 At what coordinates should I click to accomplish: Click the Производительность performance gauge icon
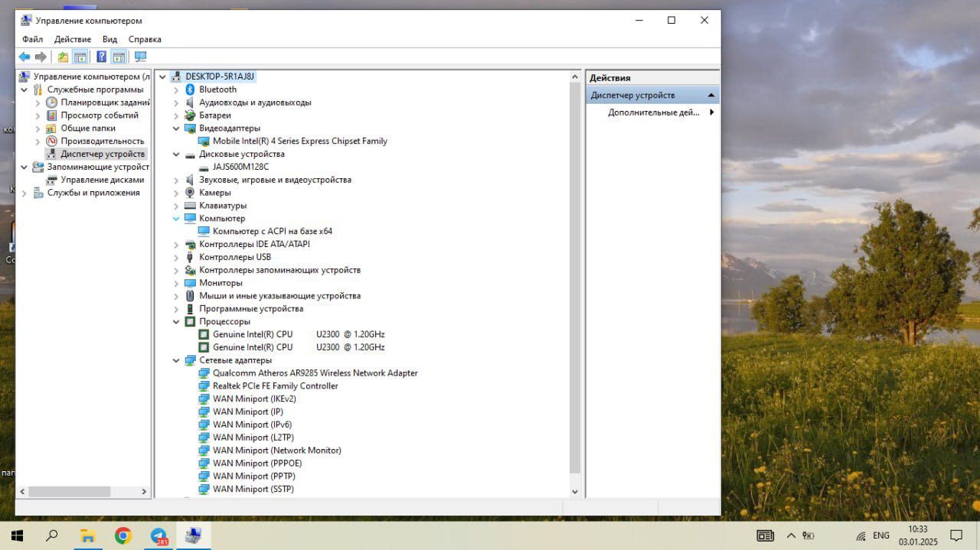tap(51, 142)
